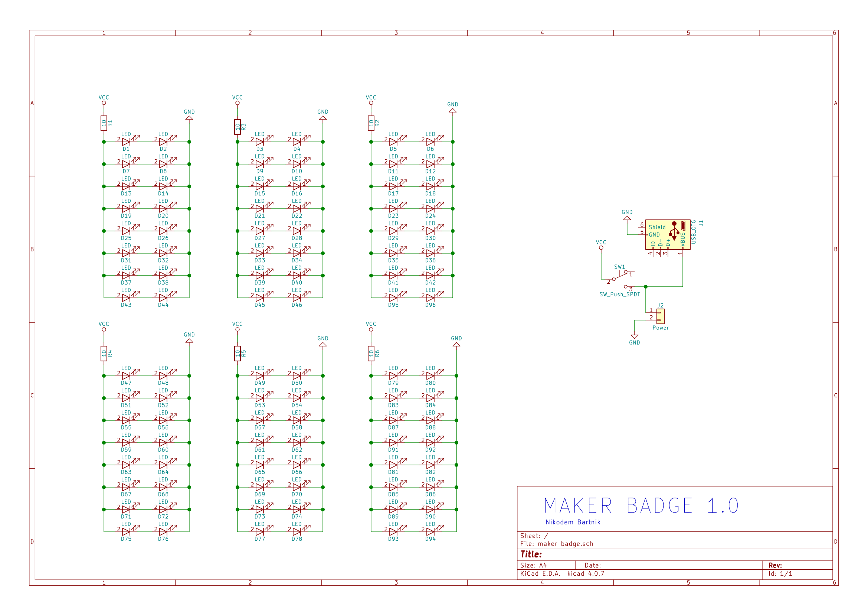This screenshot has height=615, width=868.
Task: Click LED symbol D94
Action: tap(431, 532)
